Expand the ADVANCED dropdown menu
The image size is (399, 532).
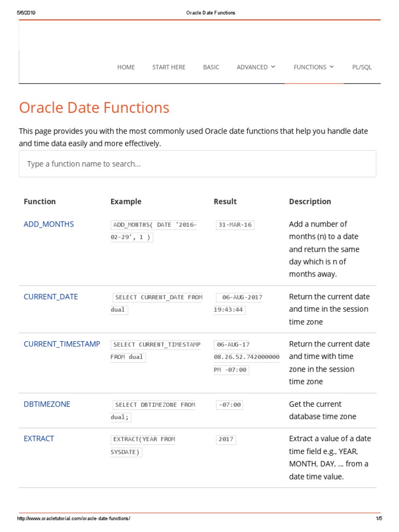point(256,67)
